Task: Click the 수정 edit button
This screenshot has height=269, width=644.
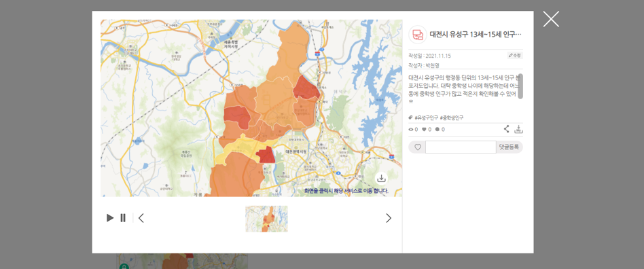Action: coord(515,56)
